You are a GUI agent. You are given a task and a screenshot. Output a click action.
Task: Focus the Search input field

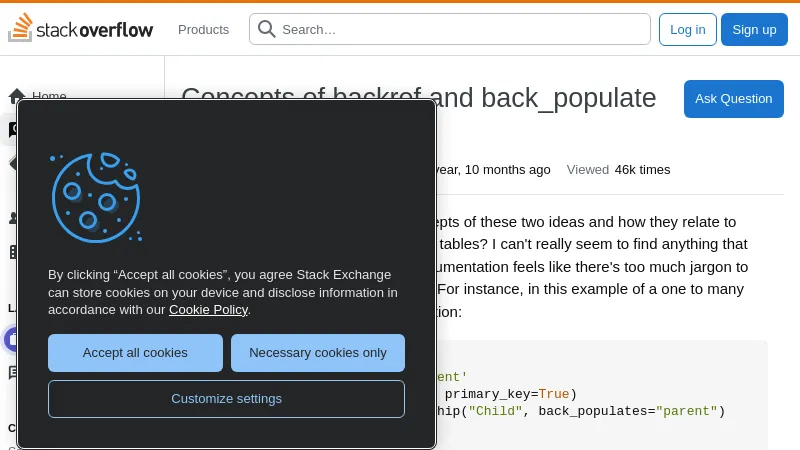pyautogui.click(x=460, y=29)
